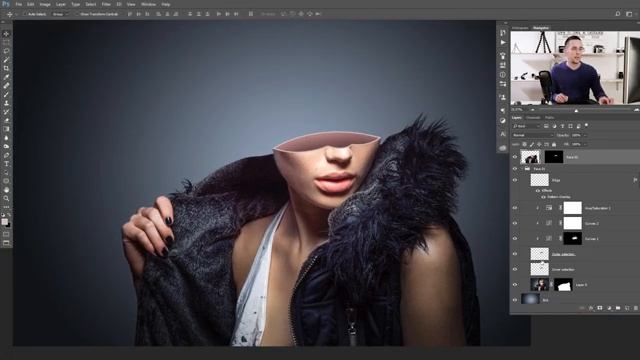The height and width of the screenshot is (360, 640).
Task: Select the Hand tool
Action: [6, 190]
